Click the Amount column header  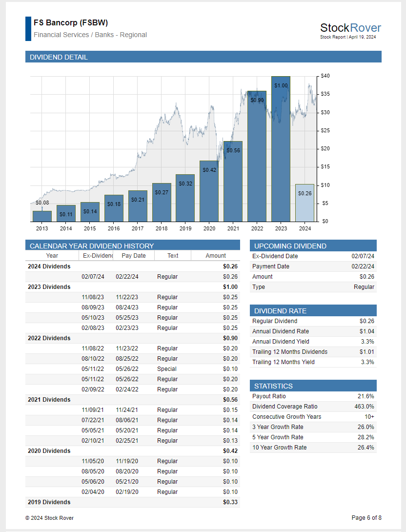point(215,256)
